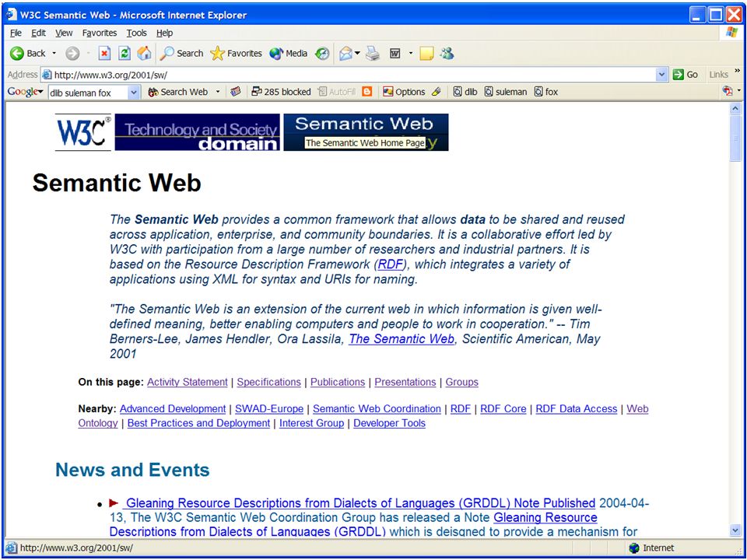The image size is (747, 560).
Task: Click the Go button
Action: (x=685, y=75)
